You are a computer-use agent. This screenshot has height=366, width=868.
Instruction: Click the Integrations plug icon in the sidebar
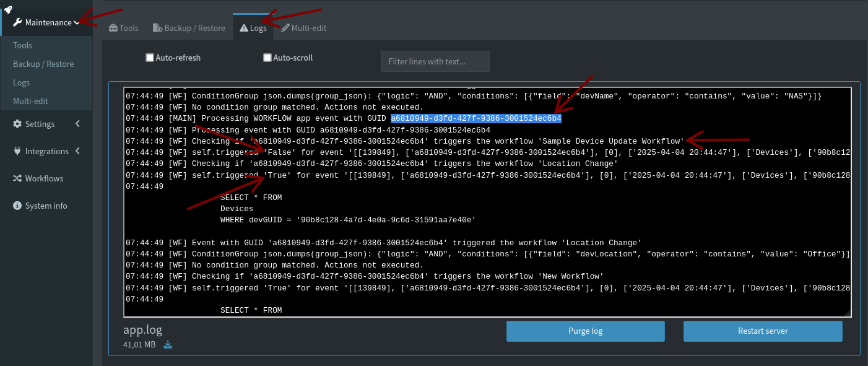click(19, 151)
